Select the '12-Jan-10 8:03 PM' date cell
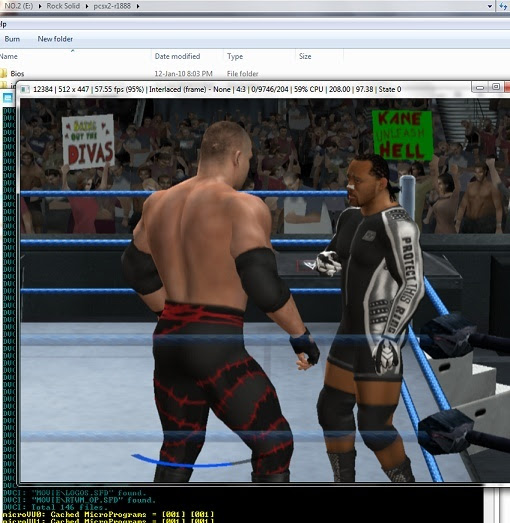The height and width of the screenshot is (523, 510). 183,73
